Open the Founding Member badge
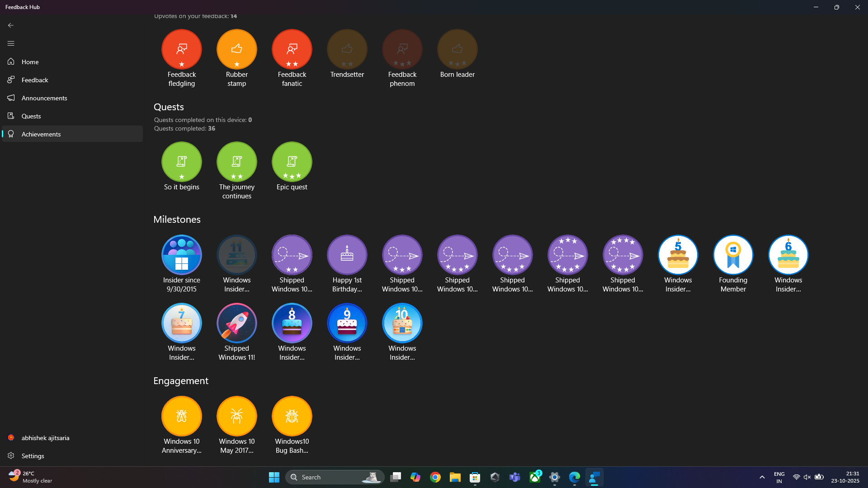The image size is (868, 488). click(x=733, y=255)
